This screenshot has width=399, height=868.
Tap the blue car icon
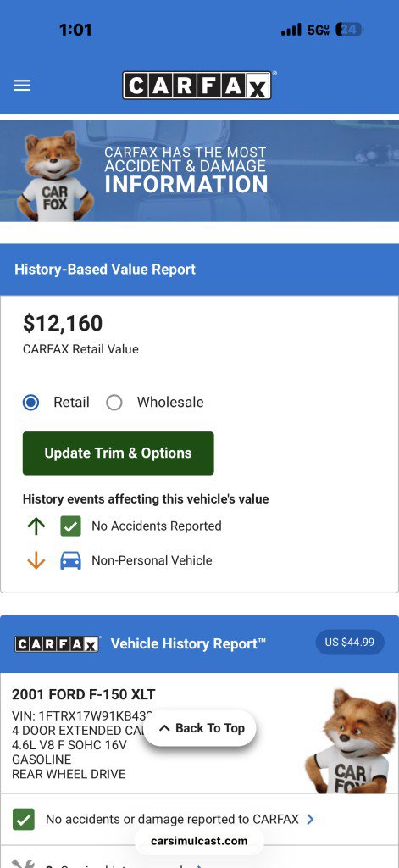(70, 560)
